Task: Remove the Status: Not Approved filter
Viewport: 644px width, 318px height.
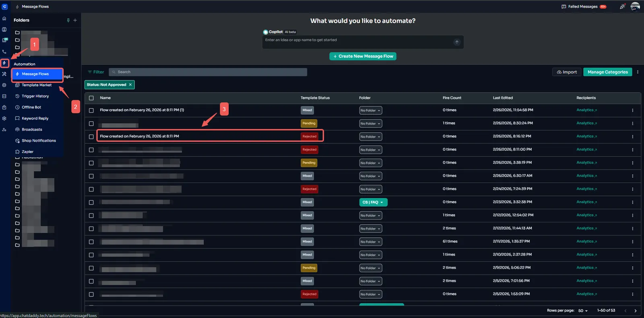Action: pyautogui.click(x=130, y=85)
